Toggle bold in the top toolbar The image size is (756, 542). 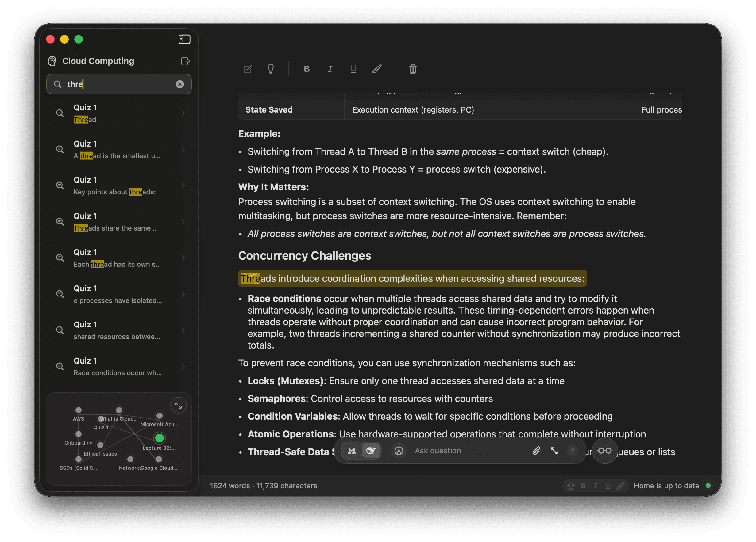click(x=307, y=69)
